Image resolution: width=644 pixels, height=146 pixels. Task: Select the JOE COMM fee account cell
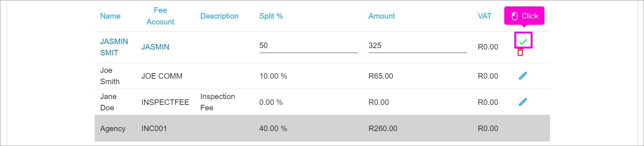[162, 76]
